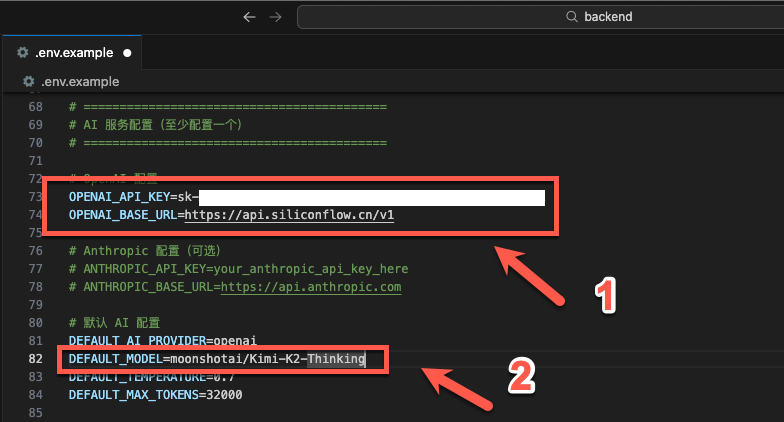The width and height of the screenshot is (784, 422).
Task: Click the OPENAI_API_KEY variable name
Action: tap(120, 197)
